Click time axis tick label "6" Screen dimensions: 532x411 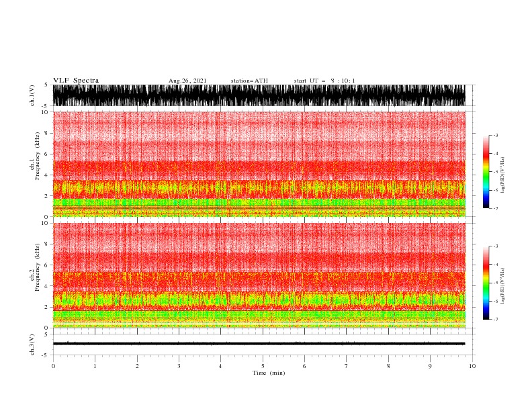(x=304, y=366)
